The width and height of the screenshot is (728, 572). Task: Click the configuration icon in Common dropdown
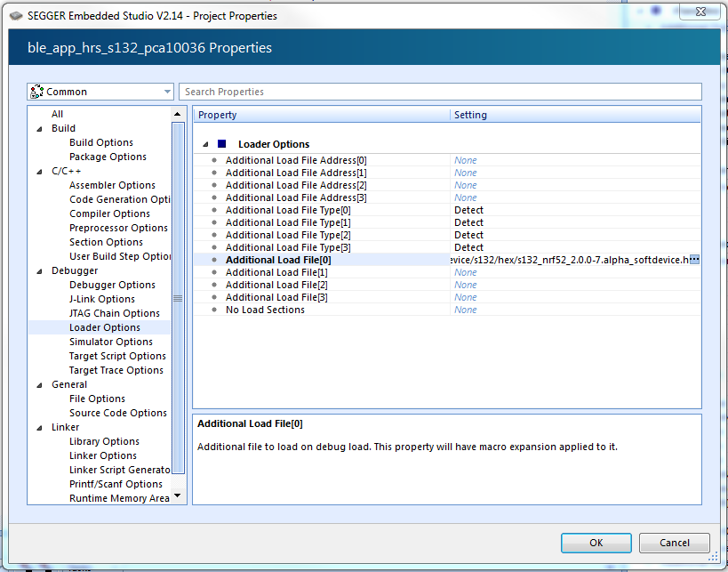pos(36,92)
